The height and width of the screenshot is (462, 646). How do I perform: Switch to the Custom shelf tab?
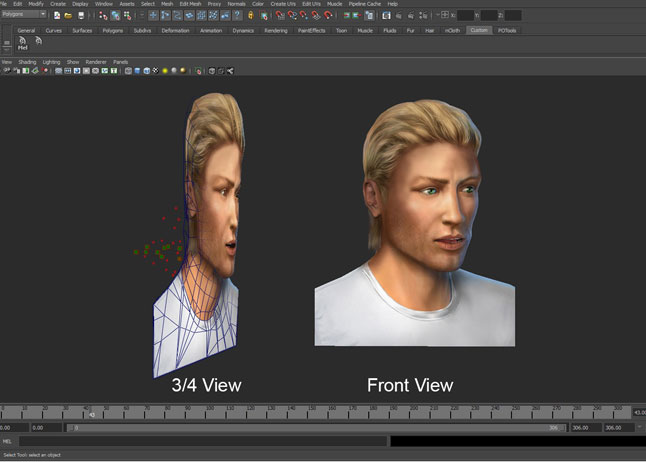480,30
